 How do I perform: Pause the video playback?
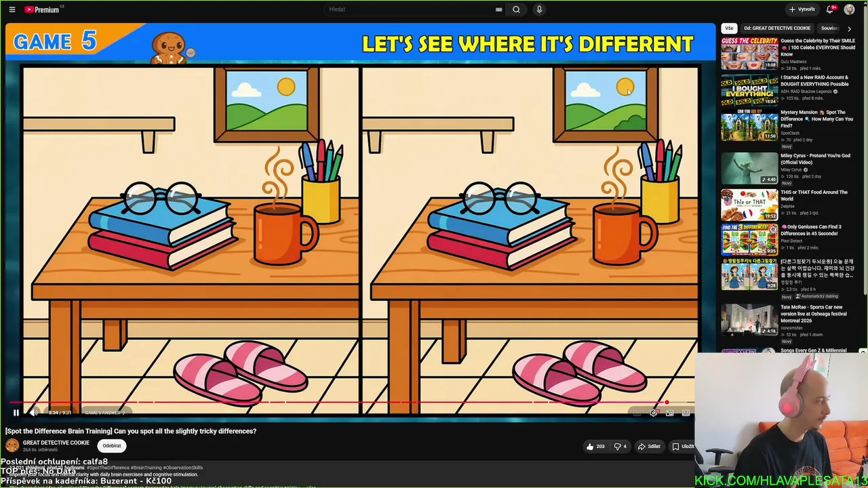(16, 413)
